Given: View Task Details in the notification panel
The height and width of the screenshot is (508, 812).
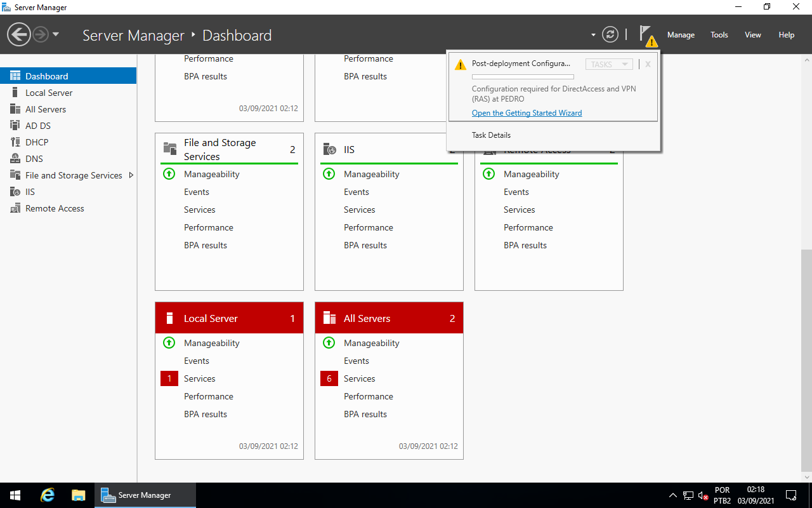Looking at the screenshot, I should click(490, 135).
